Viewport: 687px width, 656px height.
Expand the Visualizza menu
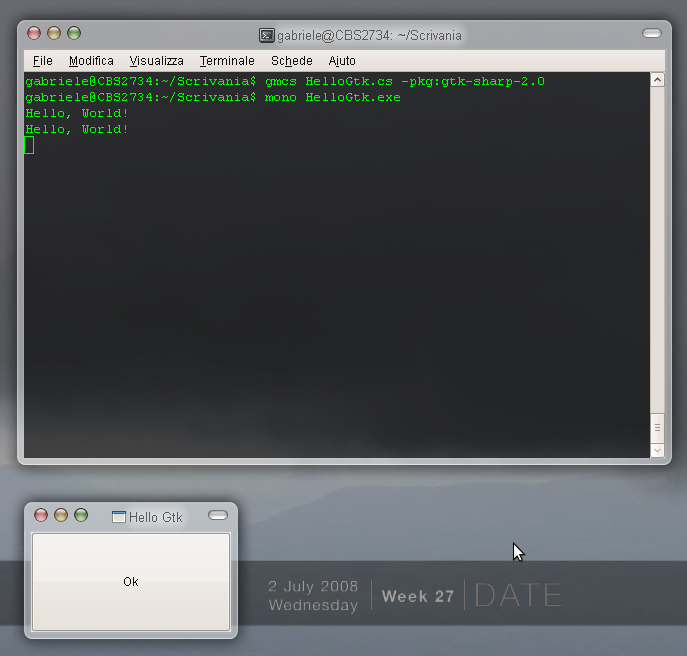click(156, 61)
